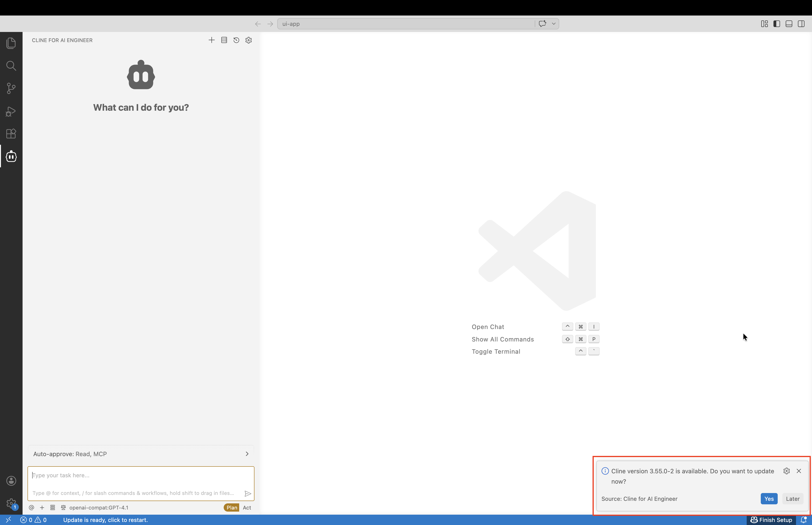Toggle the primary sidebar visibility
Image resolution: width=812 pixels, height=525 pixels.
[x=777, y=24]
